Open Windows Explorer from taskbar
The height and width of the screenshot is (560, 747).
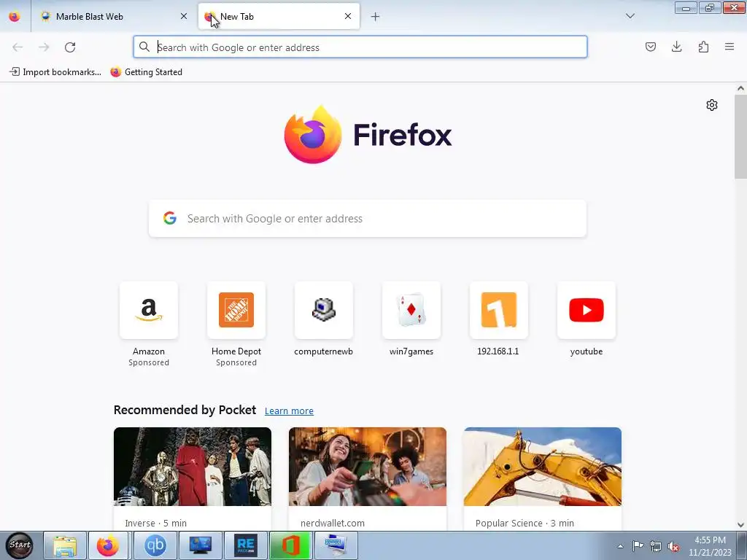65,545
